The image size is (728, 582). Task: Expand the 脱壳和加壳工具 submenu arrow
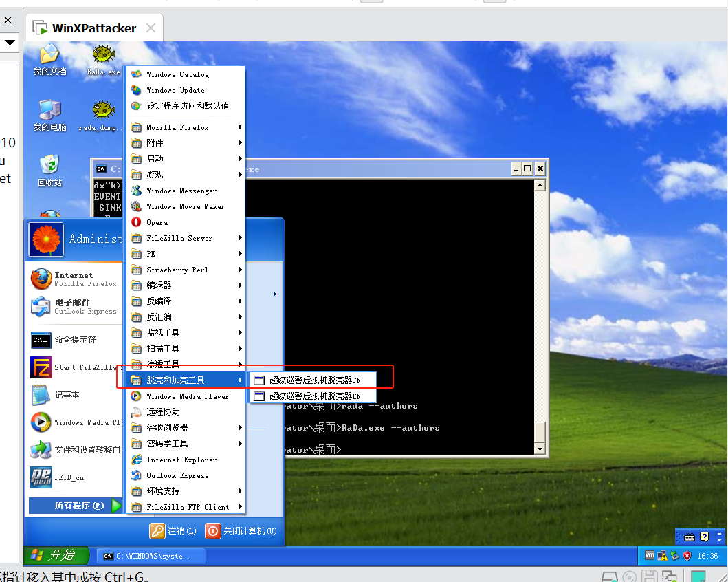(x=240, y=380)
